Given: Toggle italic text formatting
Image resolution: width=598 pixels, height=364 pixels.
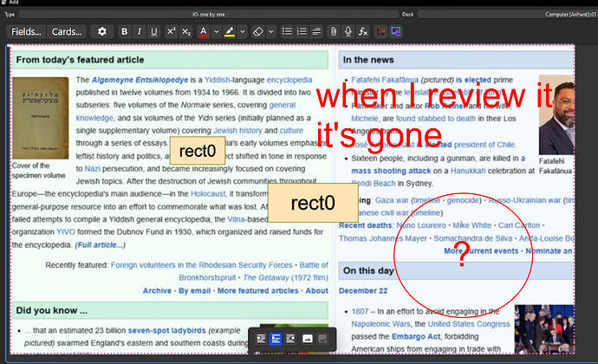Looking at the screenshot, I should (x=139, y=31).
